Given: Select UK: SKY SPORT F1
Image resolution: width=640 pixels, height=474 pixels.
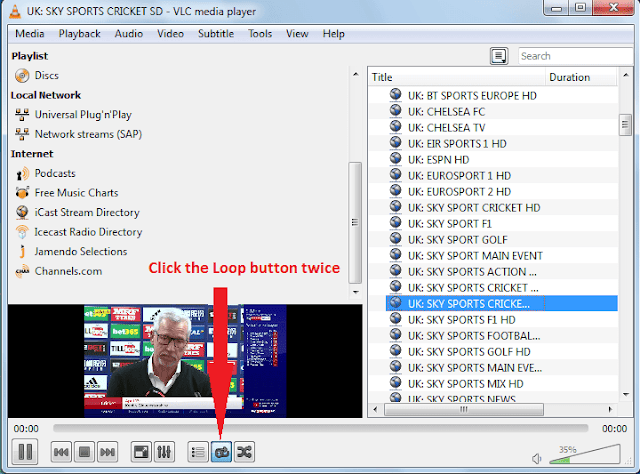Looking at the screenshot, I should tap(449, 224).
